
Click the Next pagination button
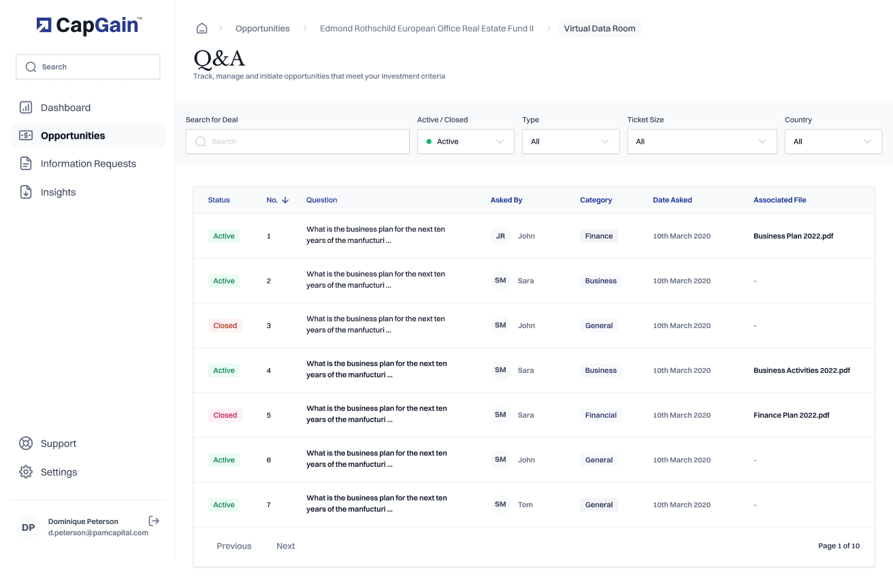[285, 546]
